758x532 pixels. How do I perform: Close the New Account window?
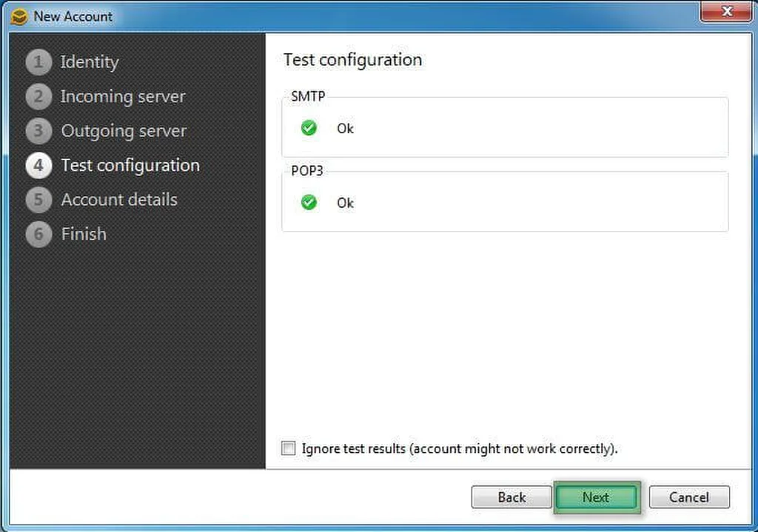click(727, 12)
